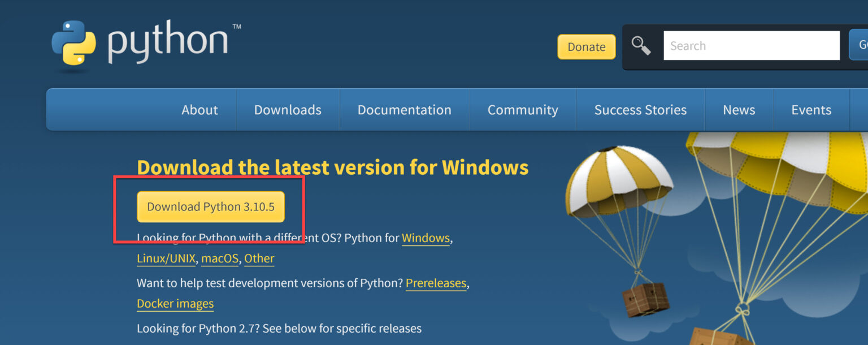Open the Linux/UNIX download link

(166, 258)
